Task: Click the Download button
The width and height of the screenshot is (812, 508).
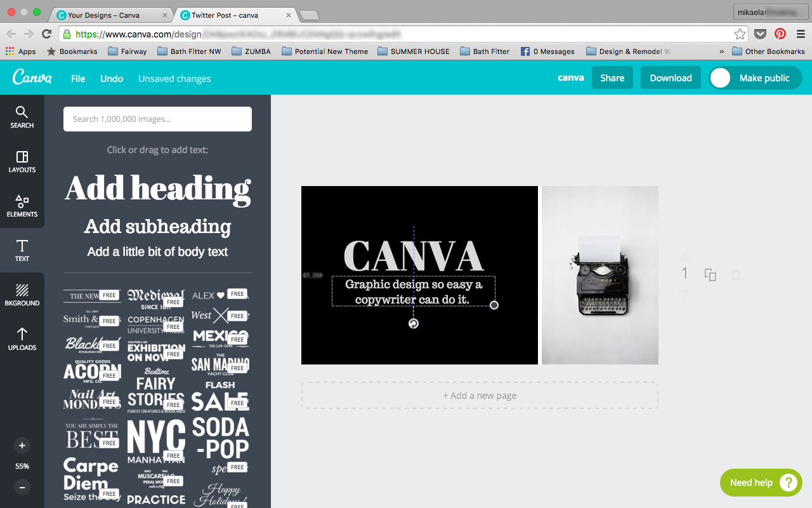Action: [671, 78]
